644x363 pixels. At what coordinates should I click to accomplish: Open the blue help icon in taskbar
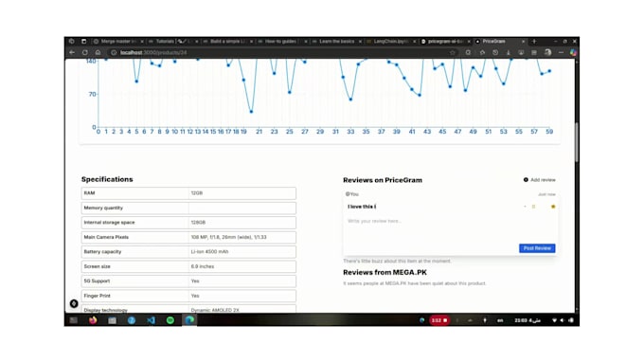click(132, 320)
